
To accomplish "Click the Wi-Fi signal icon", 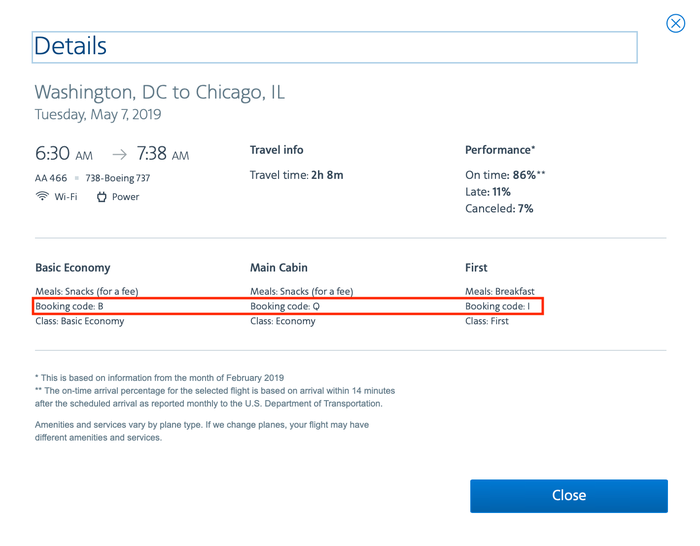I will point(42,197).
